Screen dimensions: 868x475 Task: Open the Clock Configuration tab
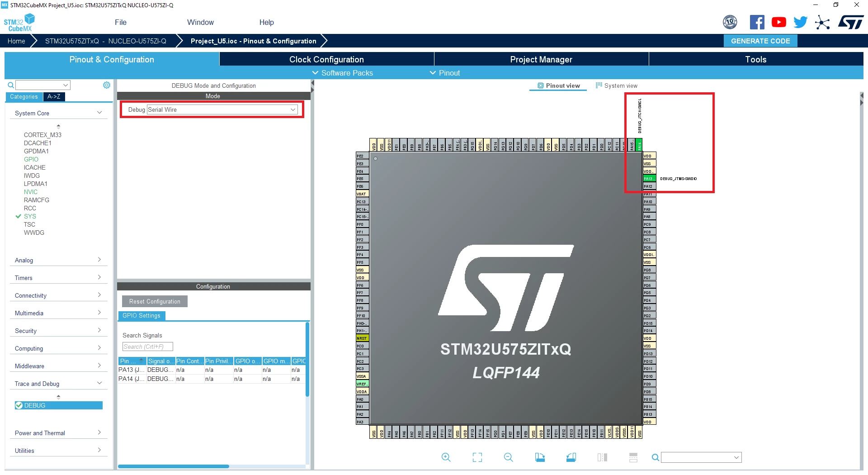[x=326, y=59]
